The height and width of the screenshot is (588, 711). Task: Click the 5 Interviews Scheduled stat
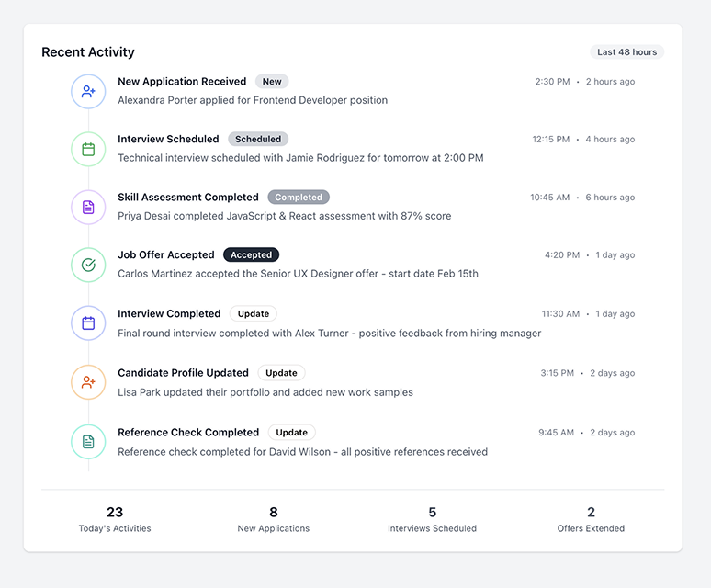pyautogui.click(x=432, y=519)
